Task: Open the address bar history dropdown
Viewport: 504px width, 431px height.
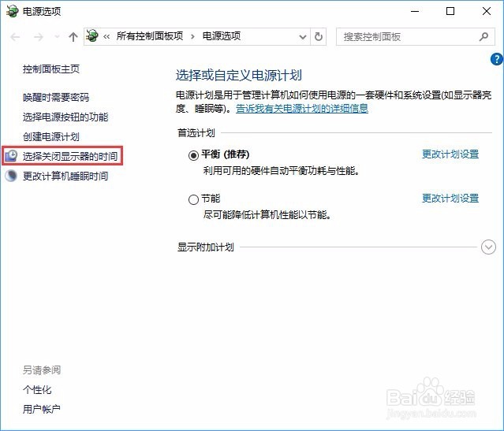Action: coord(302,37)
